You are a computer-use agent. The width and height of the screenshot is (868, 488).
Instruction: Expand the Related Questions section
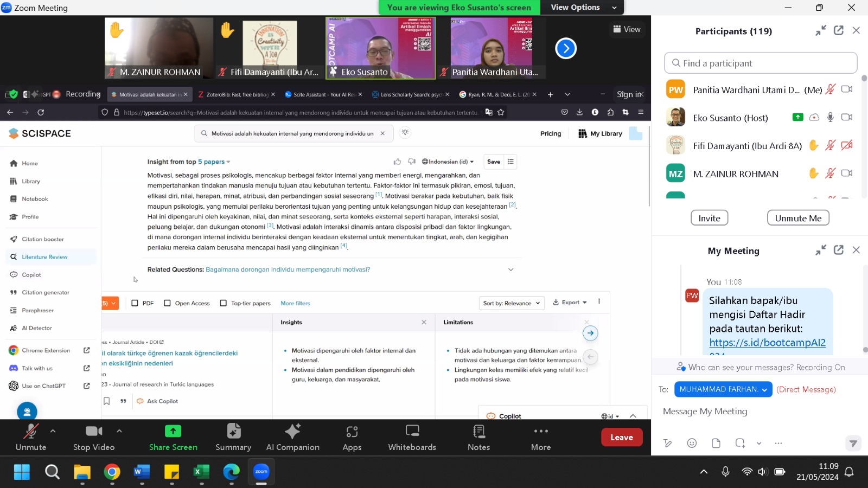click(510, 269)
